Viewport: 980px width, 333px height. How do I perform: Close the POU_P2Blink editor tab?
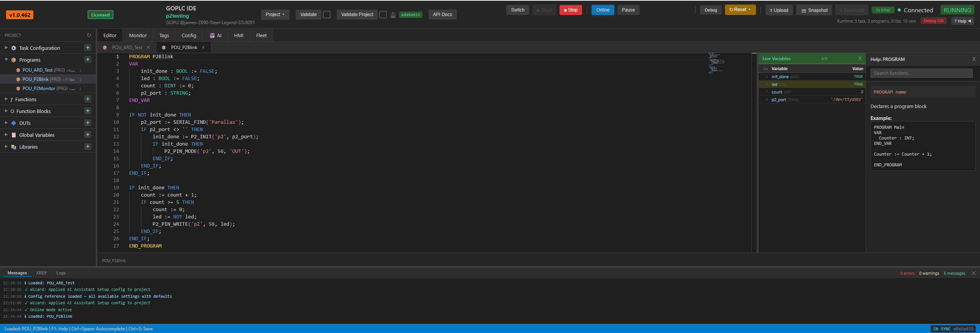[203, 48]
